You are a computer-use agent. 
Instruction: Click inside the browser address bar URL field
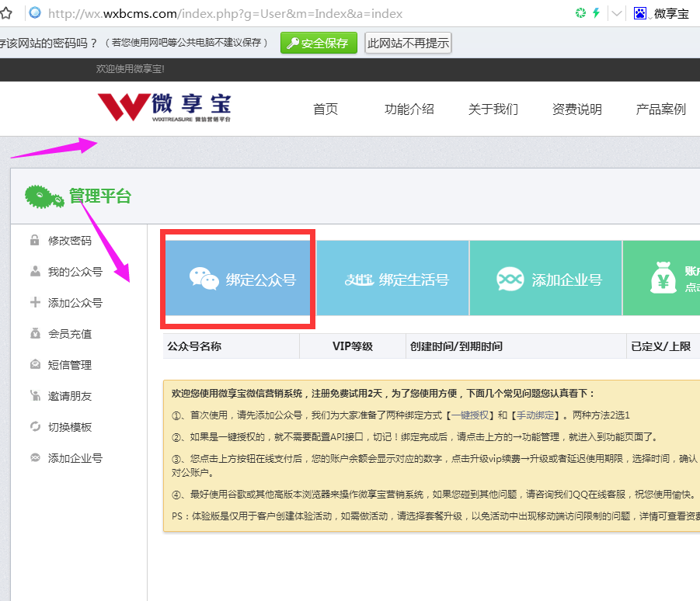(x=233, y=12)
